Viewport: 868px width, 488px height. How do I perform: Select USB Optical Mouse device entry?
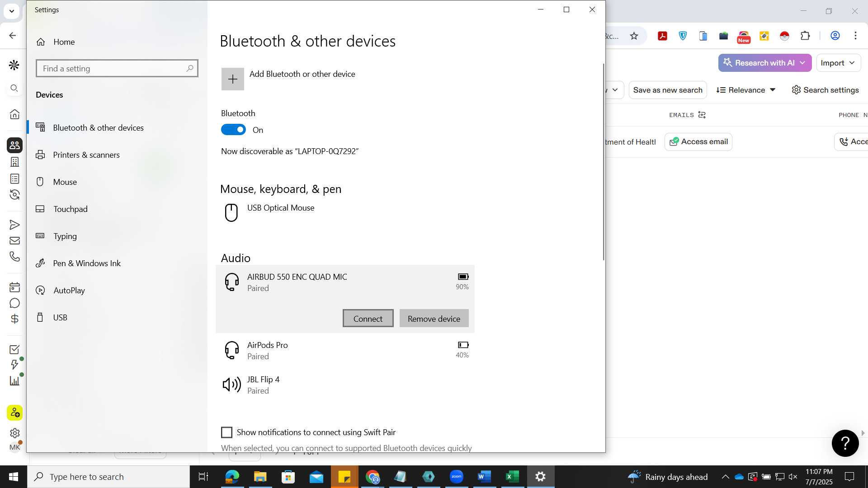coord(345,212)
